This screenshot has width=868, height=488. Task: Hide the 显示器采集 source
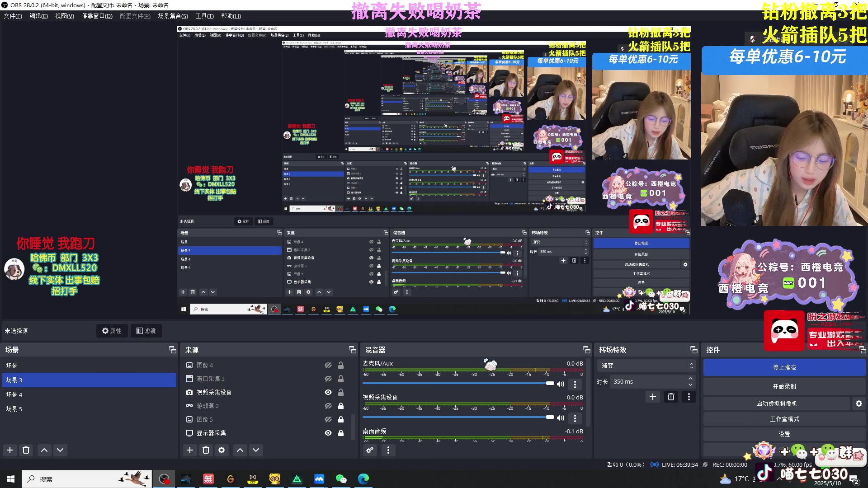[x=328, y=433]
